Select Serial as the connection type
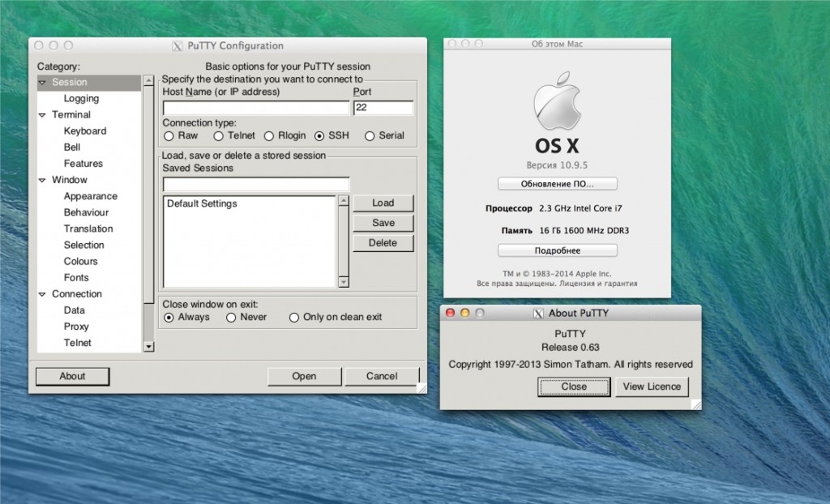830x504 pixels. [369, 135]
